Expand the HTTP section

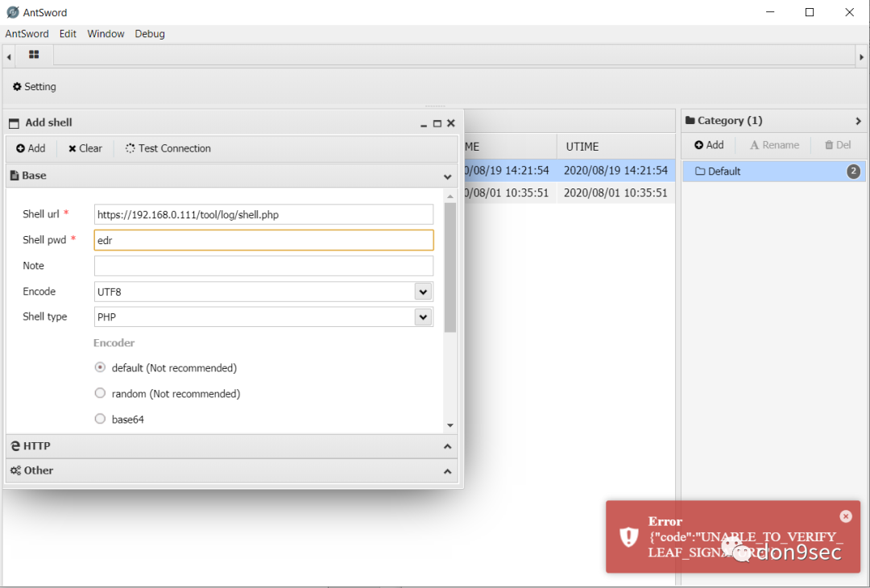pos(447,446)
